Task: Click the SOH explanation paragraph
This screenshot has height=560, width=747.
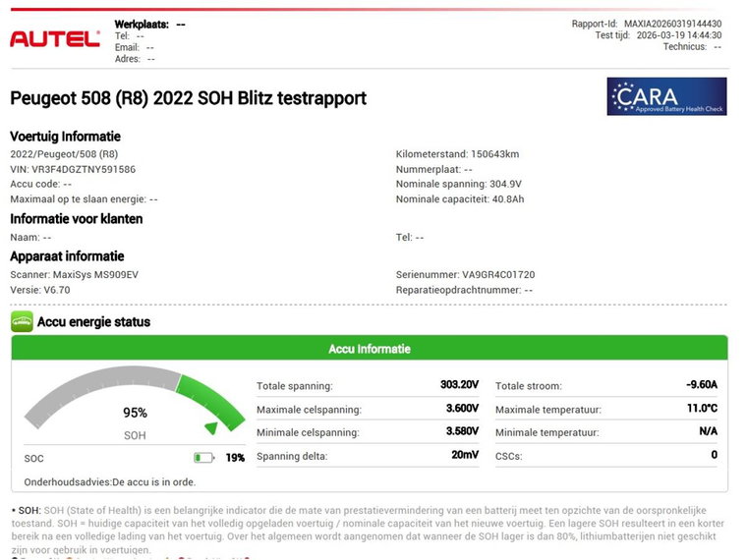Action: coord(368,530)
